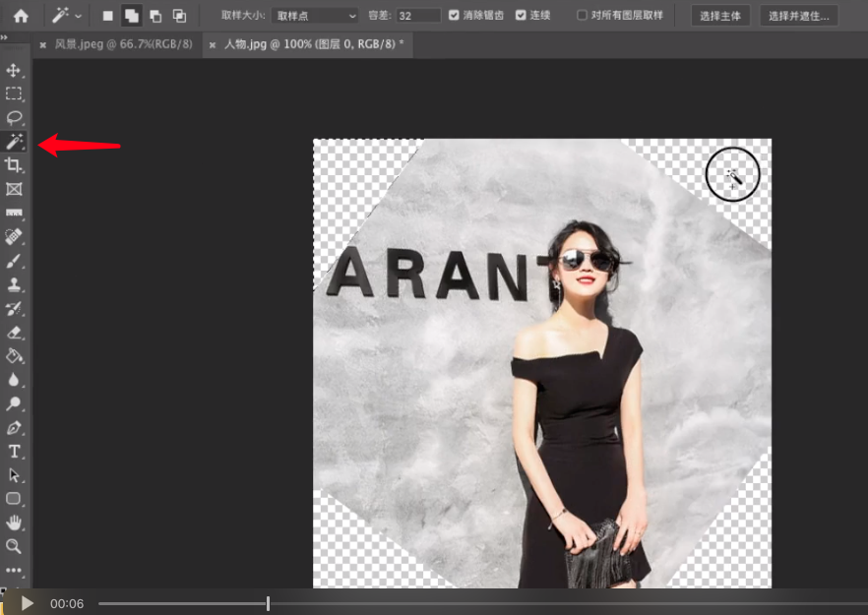The width and height of the screenshot is (868, 615).
Task: Select the Brush tool
Action: pyautogui.click(x=15, y=262)
